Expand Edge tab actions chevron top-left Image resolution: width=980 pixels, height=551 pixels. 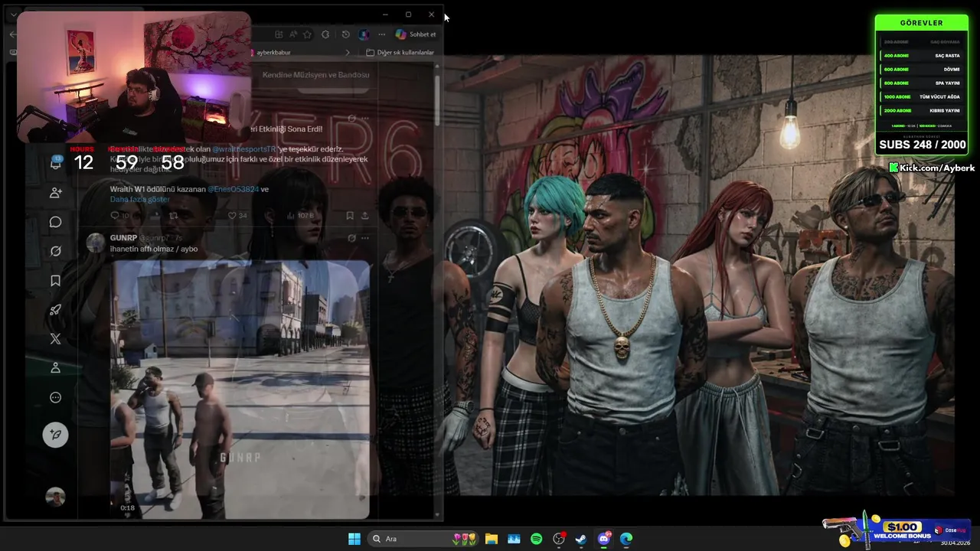pyautogui.click(x=13, y=15)
